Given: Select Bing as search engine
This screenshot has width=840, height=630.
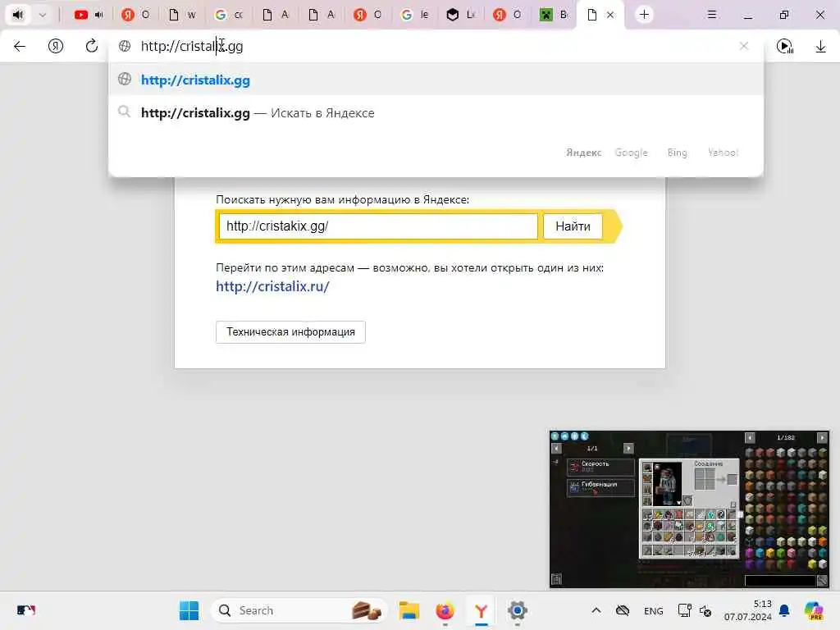Looking at the screenshot, I should (677, 153).
